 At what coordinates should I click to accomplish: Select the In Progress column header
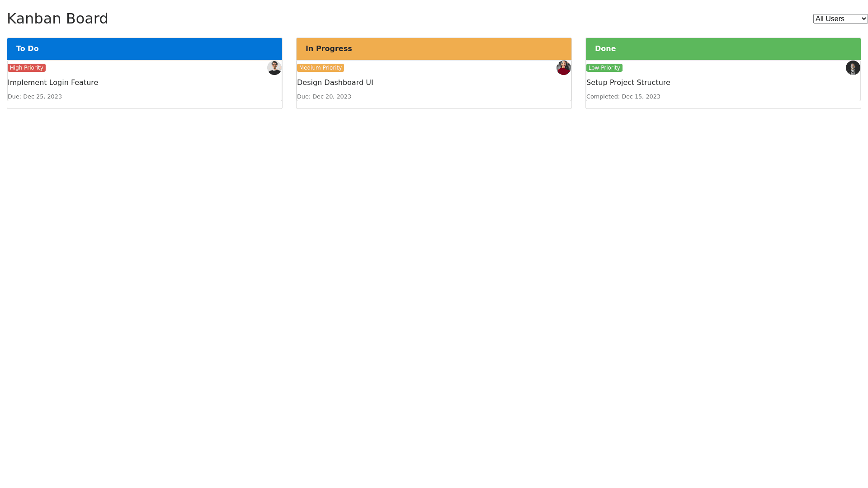(x=434, y=49)
